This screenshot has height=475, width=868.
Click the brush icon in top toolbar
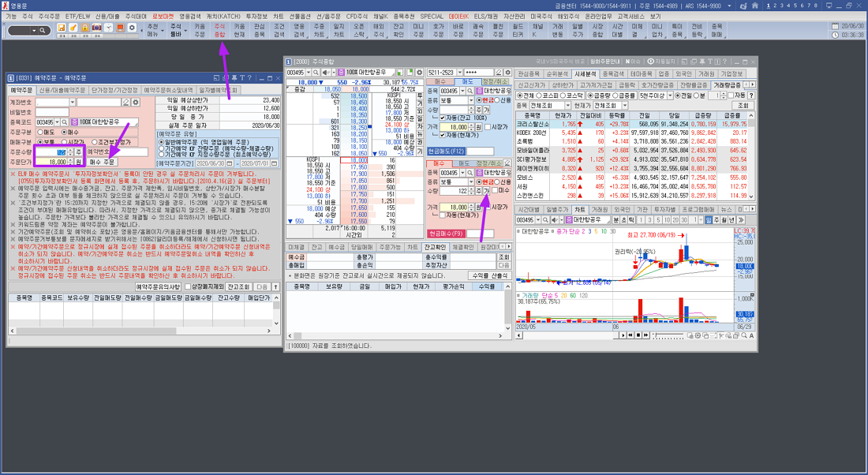pyautogui.click(x=73, y=28)
